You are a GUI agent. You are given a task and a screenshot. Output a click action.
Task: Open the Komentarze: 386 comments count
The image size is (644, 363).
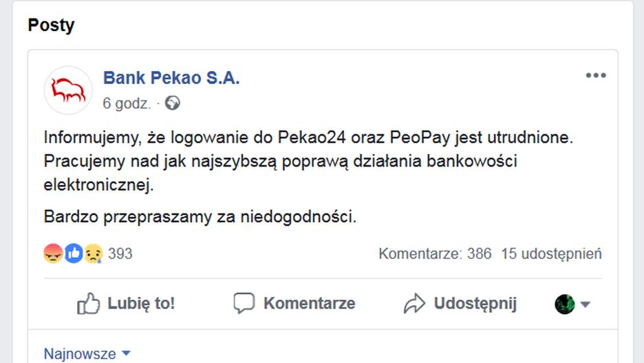pos(435,253)
